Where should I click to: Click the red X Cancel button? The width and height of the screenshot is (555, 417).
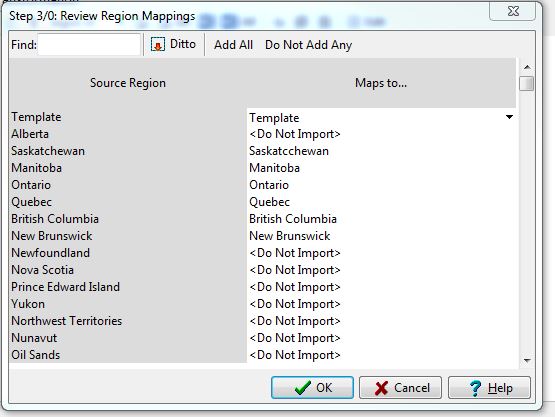(400, 388)
